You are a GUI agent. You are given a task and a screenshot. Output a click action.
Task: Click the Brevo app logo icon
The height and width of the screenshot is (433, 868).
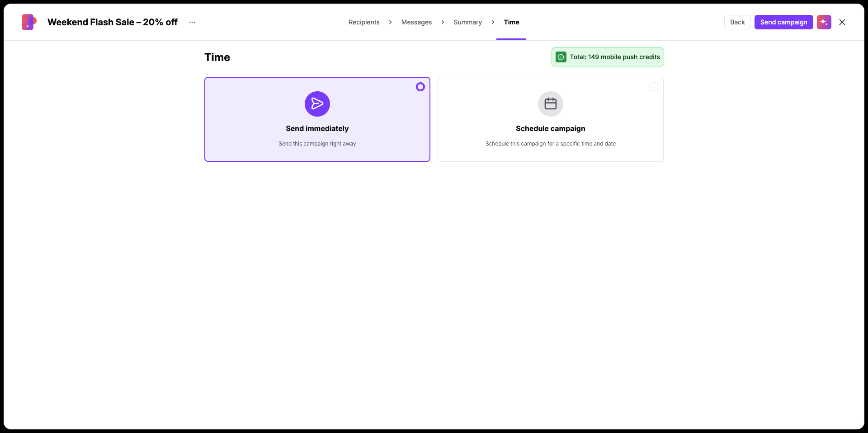(29, 22)
